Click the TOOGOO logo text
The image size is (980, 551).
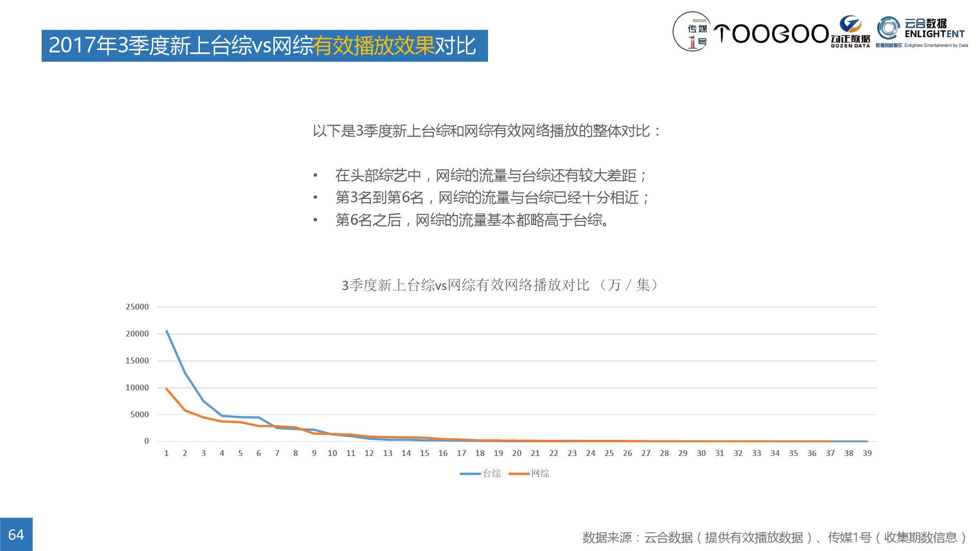[770, 34]
